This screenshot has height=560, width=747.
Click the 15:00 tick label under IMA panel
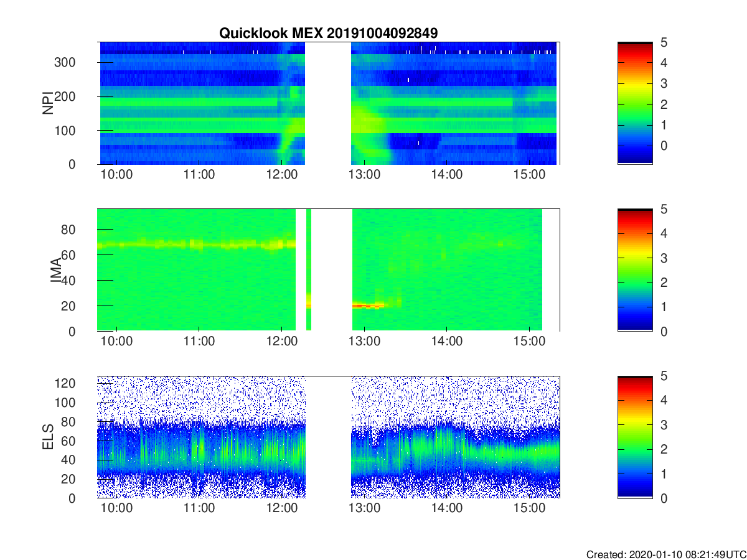tap(529, 342)
